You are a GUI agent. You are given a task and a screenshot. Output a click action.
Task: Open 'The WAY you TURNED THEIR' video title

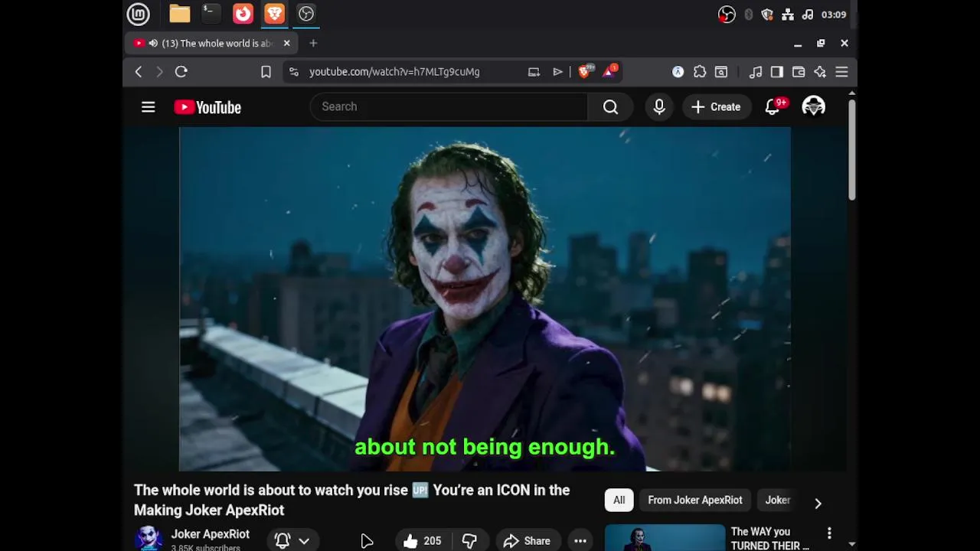pyautogui.click(x=769, y=539)
